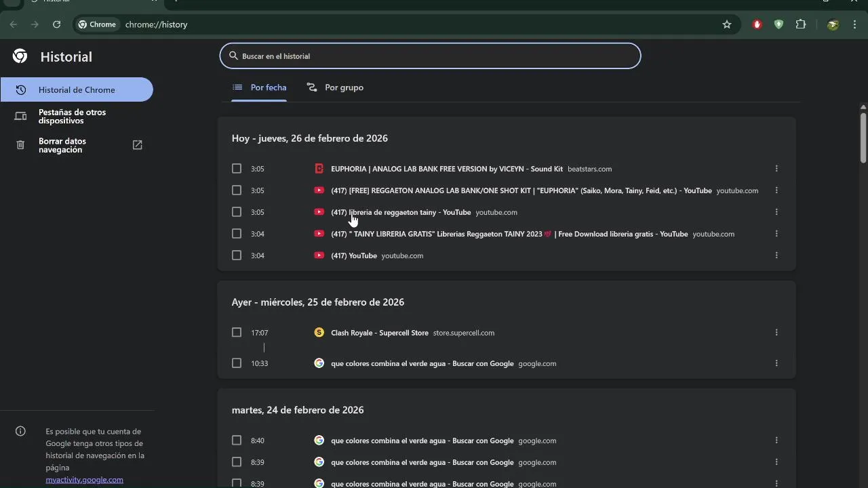
Task: Click the Chrome site info chip
Action: click(x=98, y=24)
